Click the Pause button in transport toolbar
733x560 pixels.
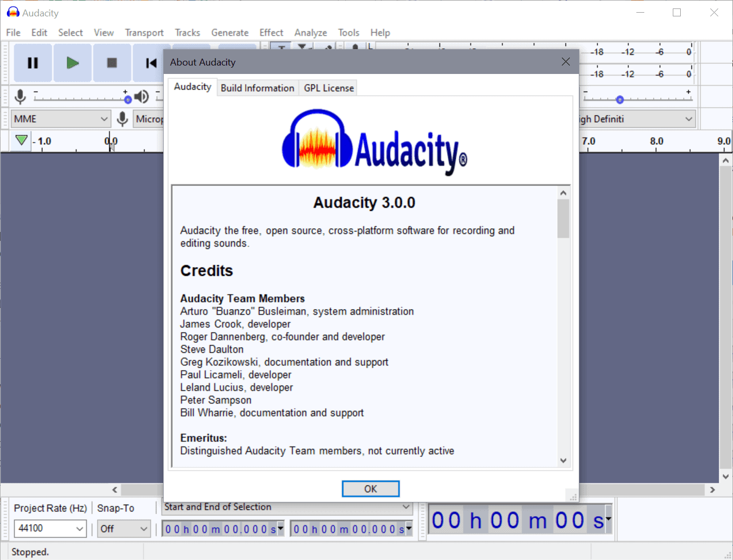[33, 63]
